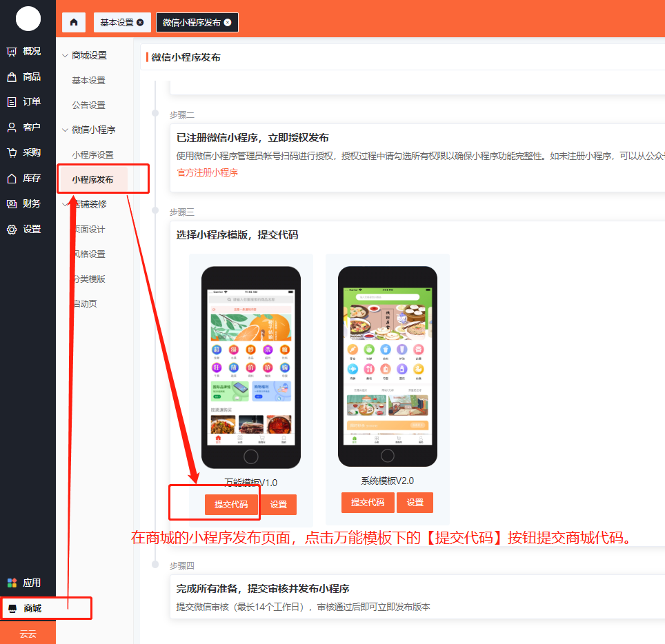Switch to the 基本设置 tab
Image resolution: width=665 pixels, height=644 pixels.
point(117,22)
